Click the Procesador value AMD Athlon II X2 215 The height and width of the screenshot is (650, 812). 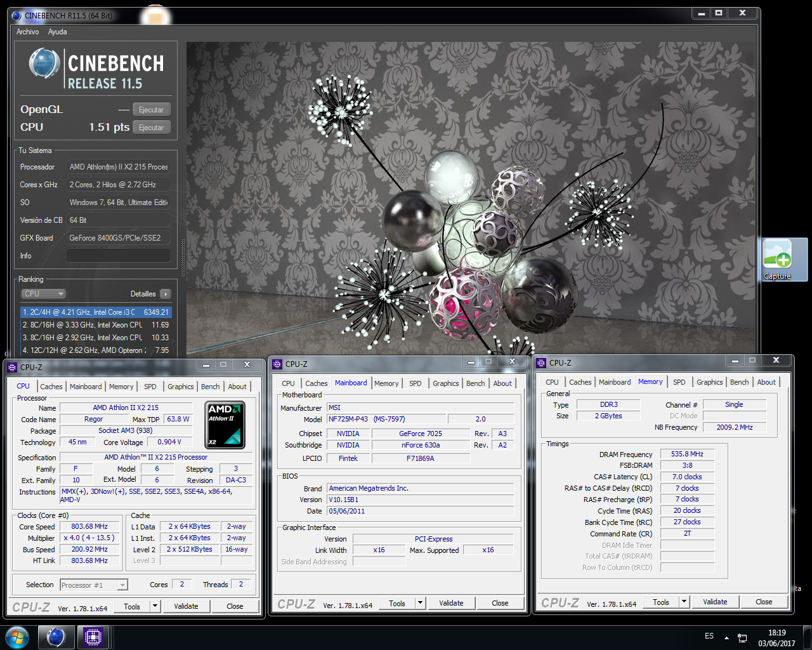pos(119,167)
